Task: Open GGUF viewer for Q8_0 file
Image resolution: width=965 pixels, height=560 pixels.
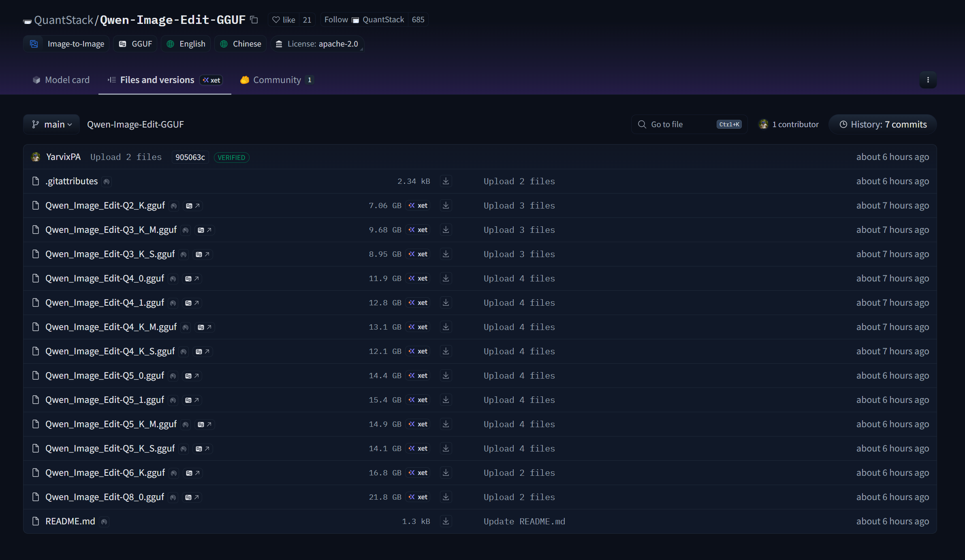Action: [x=192, y=497]
